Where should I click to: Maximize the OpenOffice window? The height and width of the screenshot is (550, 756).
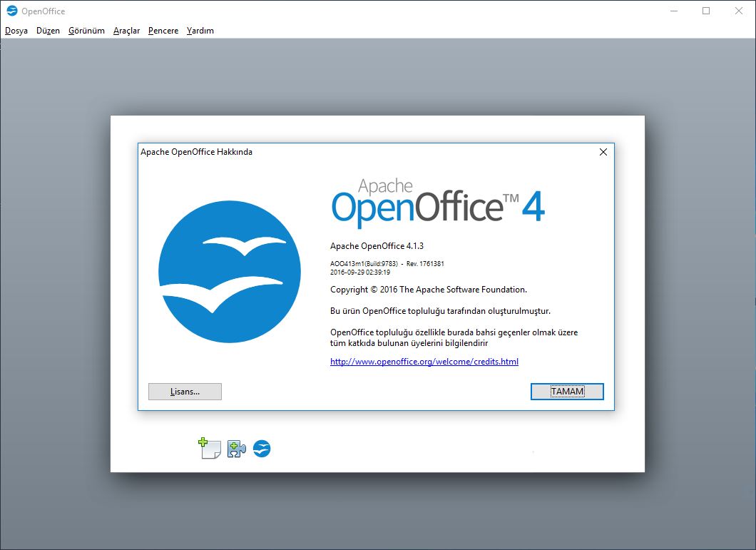[x=706, y=11]
